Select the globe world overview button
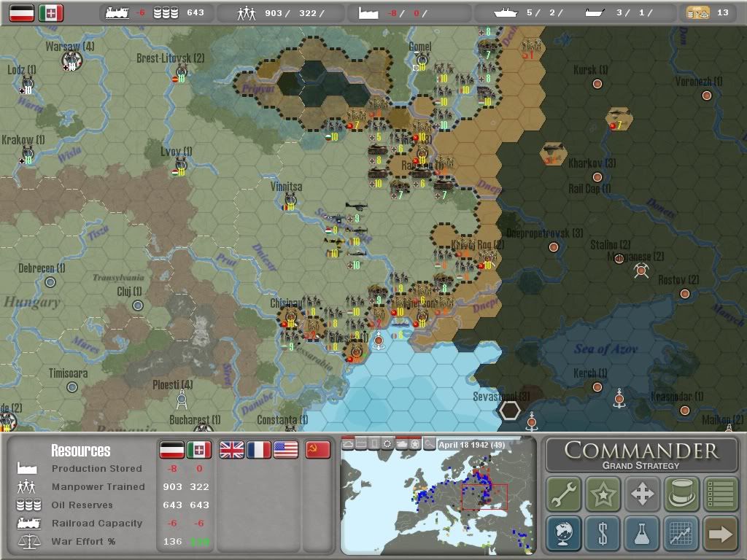The width and height of the screenshot is (747, 560). (564, 533)
